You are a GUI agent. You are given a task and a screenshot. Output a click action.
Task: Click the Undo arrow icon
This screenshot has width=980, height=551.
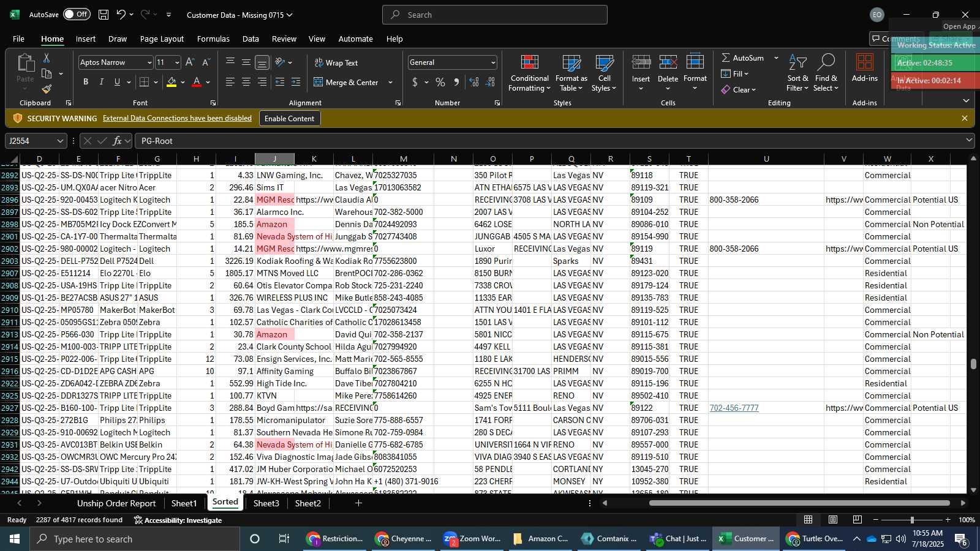click(121, 15)
